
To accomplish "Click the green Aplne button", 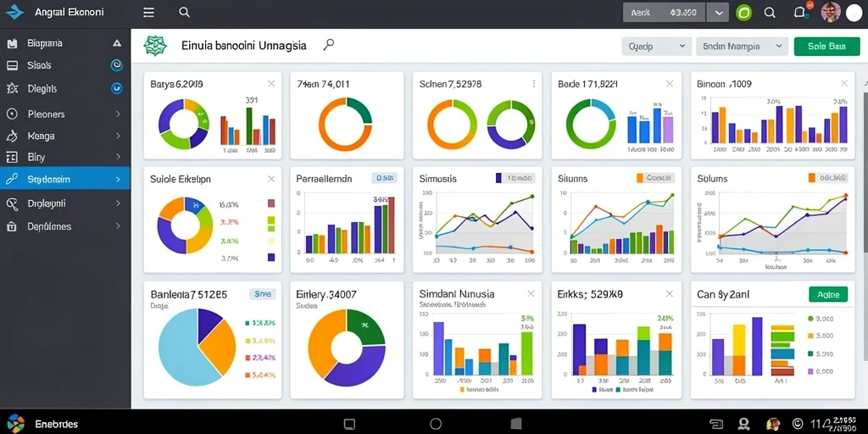I will click(x=828, y=294).
